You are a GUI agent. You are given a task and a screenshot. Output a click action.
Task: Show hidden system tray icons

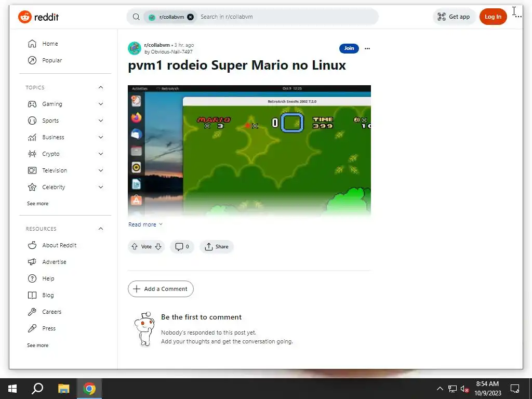coord(440,389)
